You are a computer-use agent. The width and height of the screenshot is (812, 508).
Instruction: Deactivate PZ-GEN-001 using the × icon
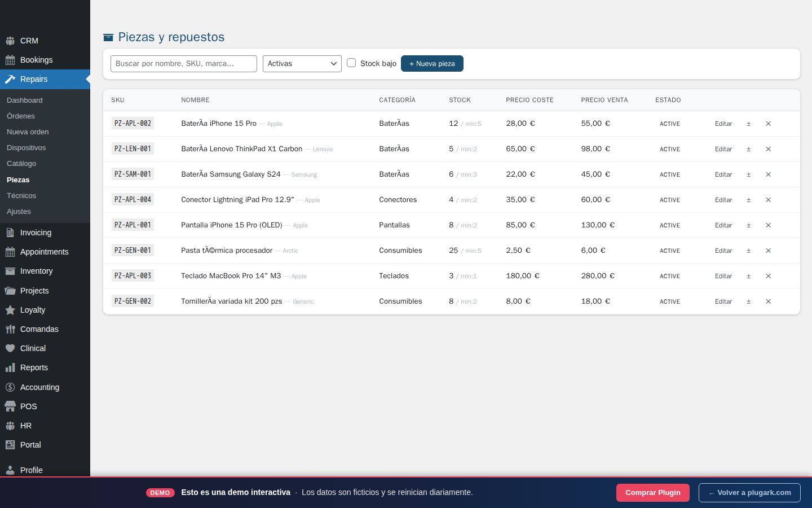click(768, 251)
